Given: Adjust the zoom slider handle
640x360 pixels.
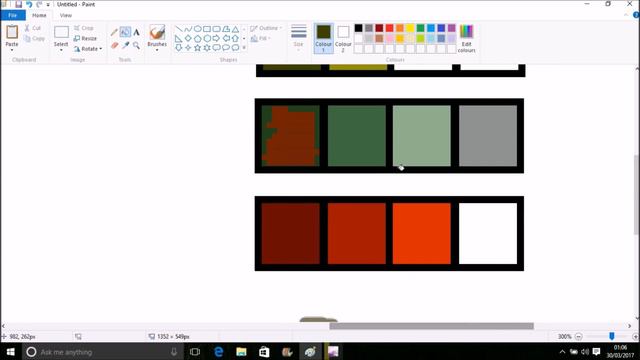Looking at the screenshot, I should click(611, 336).
